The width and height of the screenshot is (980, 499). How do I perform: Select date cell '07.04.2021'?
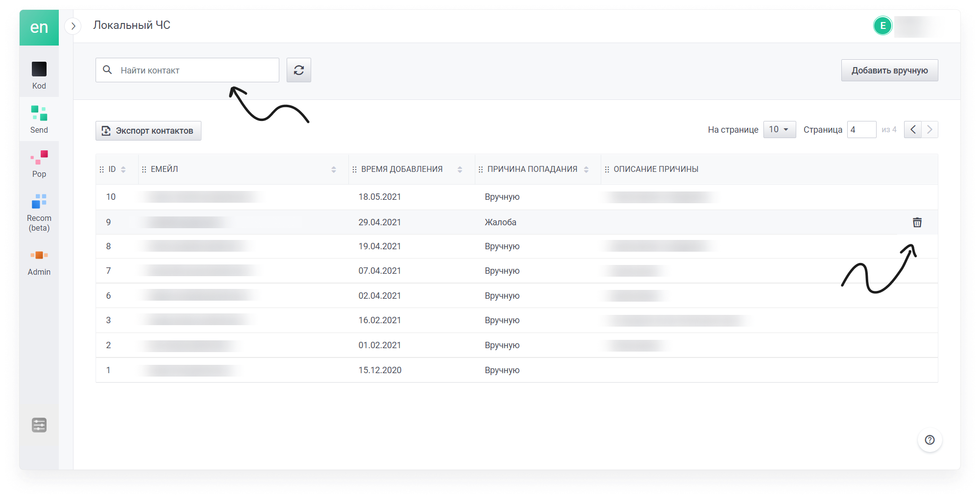point(380,271)
